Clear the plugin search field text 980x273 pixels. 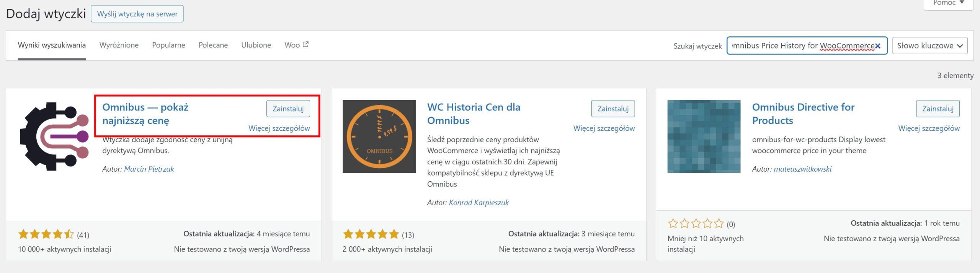[x=878, y=46]
